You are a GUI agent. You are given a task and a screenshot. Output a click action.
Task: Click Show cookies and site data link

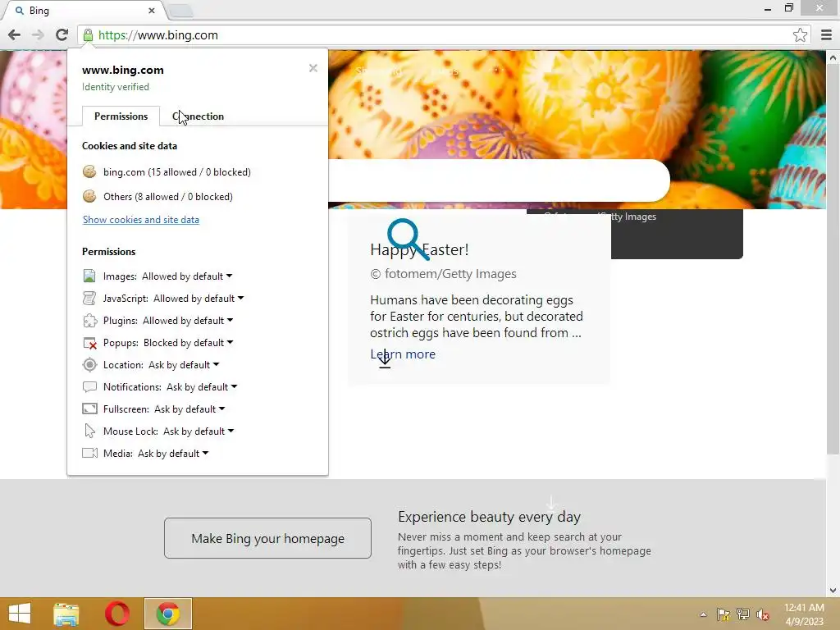tap(141, 220)
